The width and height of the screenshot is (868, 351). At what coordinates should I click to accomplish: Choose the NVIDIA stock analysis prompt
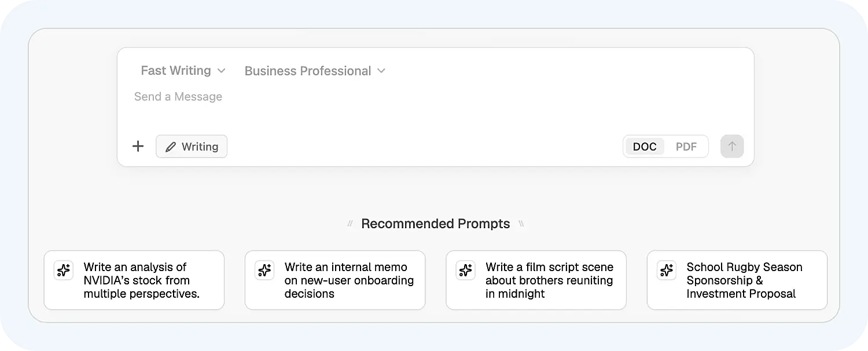coord(134,280)
